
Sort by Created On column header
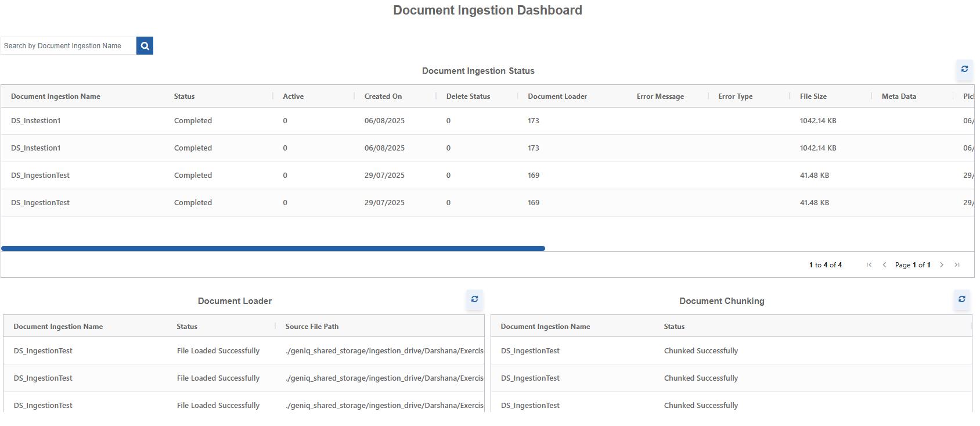383,96
